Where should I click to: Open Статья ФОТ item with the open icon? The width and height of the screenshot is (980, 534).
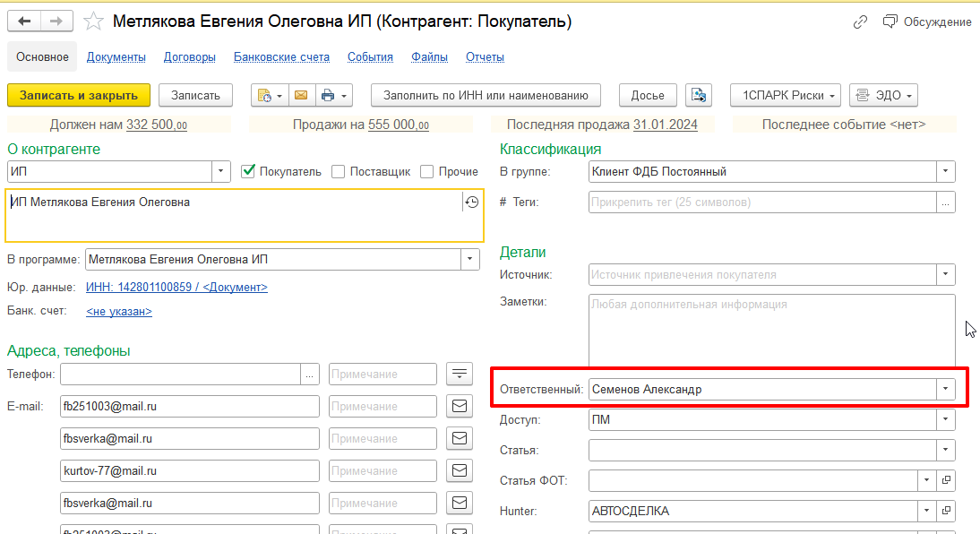coord(946,480)
